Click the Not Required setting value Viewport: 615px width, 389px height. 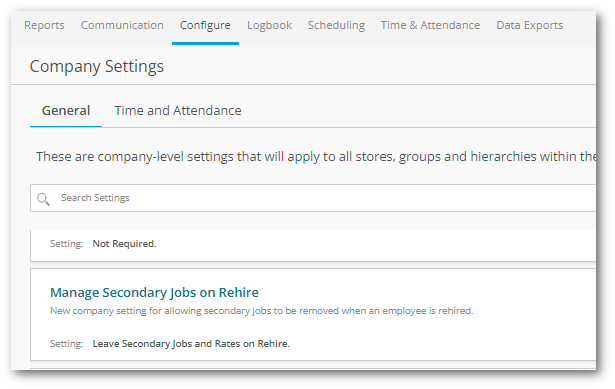[124, 244]
